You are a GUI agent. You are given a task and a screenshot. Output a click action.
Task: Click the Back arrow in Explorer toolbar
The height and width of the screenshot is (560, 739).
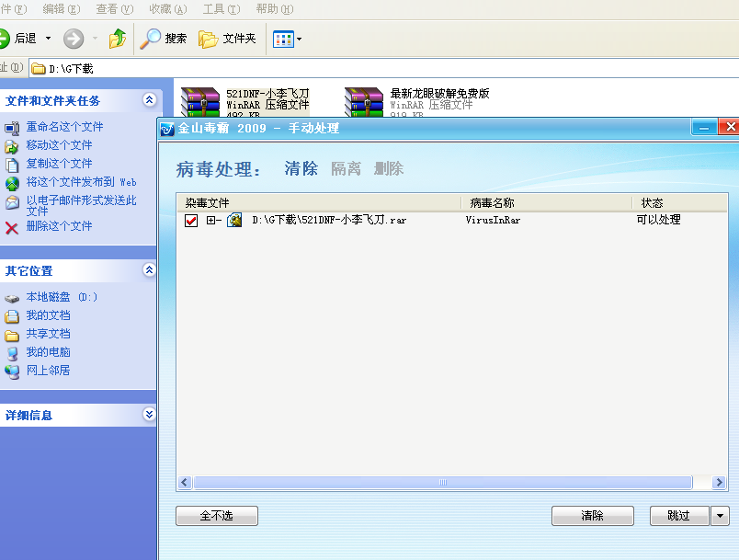click(x=5, y=39)
